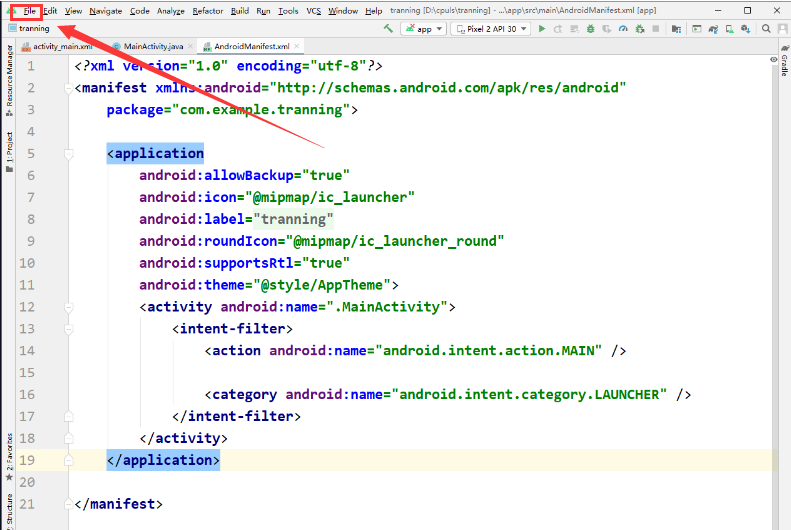This screenshot has width=791, height=530.
Task: Click Attach Debugger to Android Process icon
Action: (640, 29)
